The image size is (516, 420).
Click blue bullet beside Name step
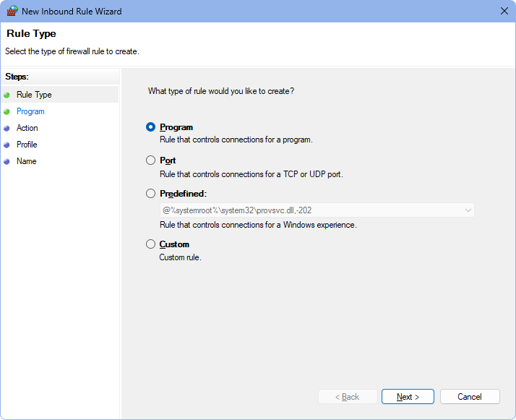[x=7, y=161]
